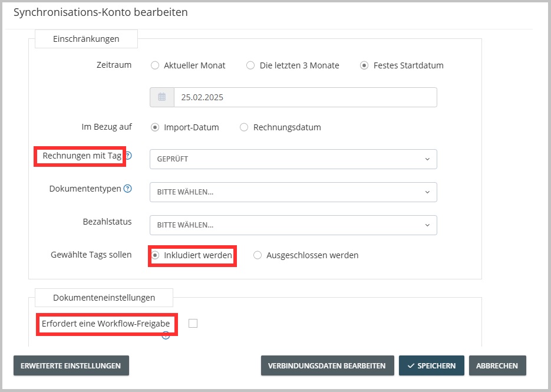551x392 pixels.
Task: Cancel with the Abbrechen button
Action: pos(497,365)
